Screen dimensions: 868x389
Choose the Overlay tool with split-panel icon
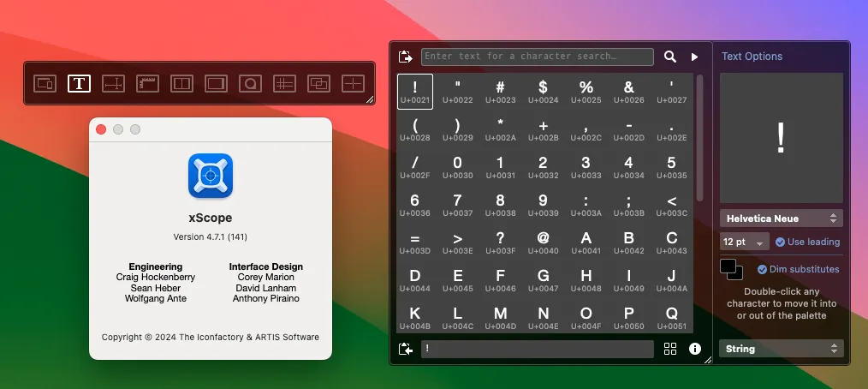tap(181, 84)
